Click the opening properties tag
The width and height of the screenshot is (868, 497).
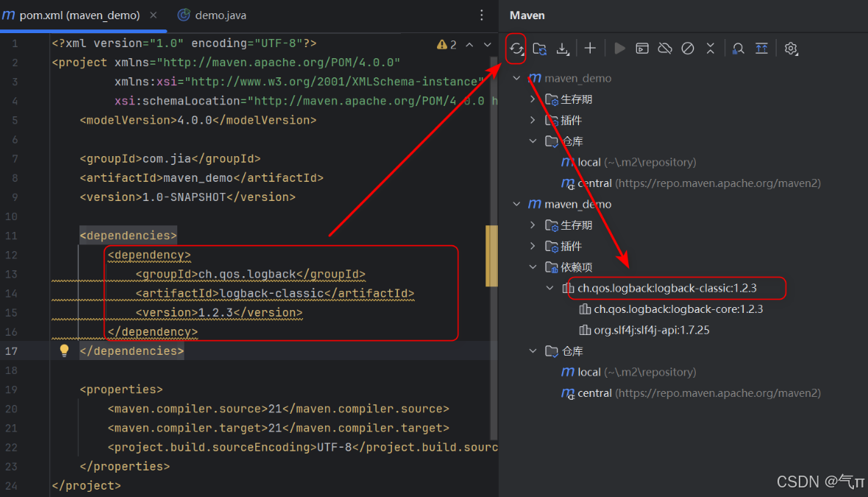tap(121, 390)
